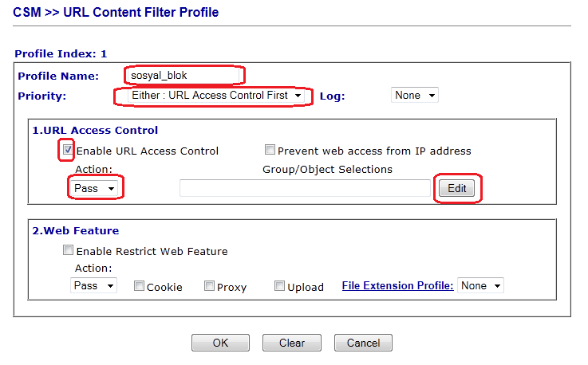Open the Priority dropdown
The width and height of the screenshot is (588, 365).
pos(209,96)
